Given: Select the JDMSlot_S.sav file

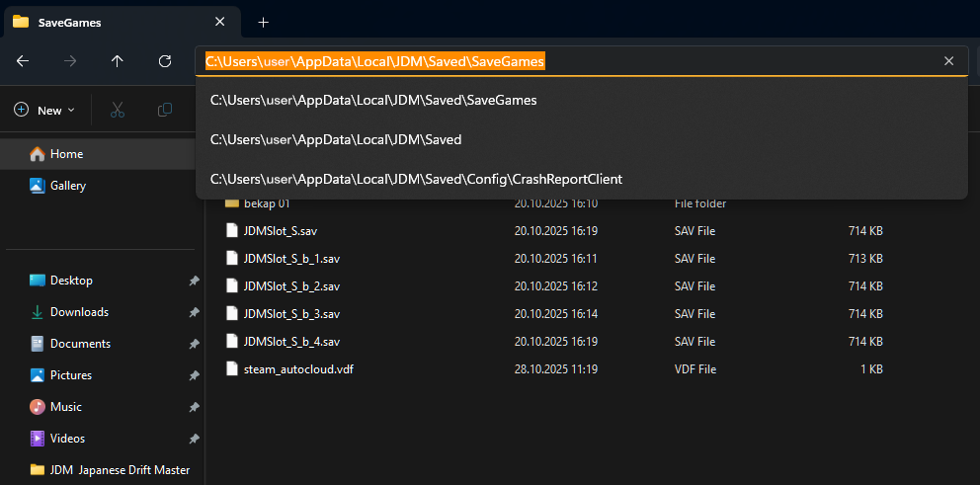Looking at the screenshot, I should tap(280, 231).
